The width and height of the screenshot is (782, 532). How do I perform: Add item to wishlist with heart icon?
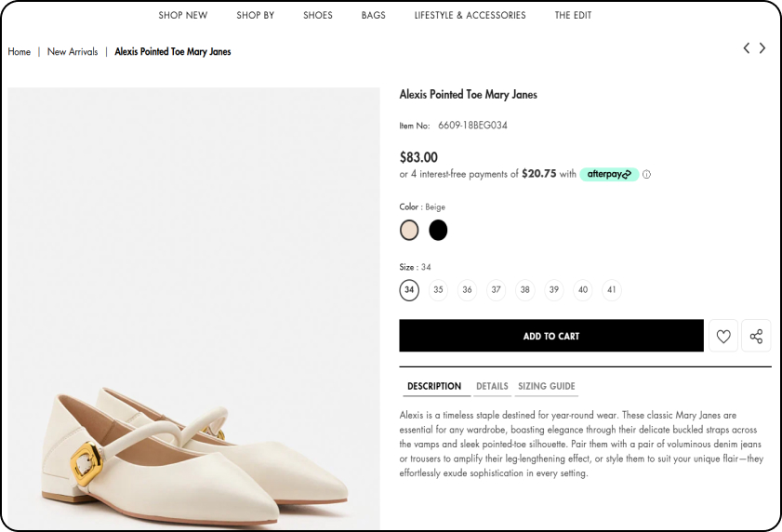click(x=723, y=336)
